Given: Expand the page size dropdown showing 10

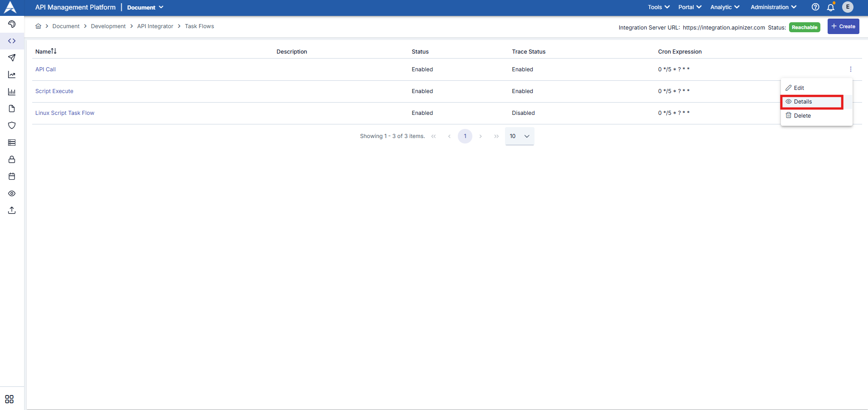Looking at the screenshot, I should pos(520,136).
